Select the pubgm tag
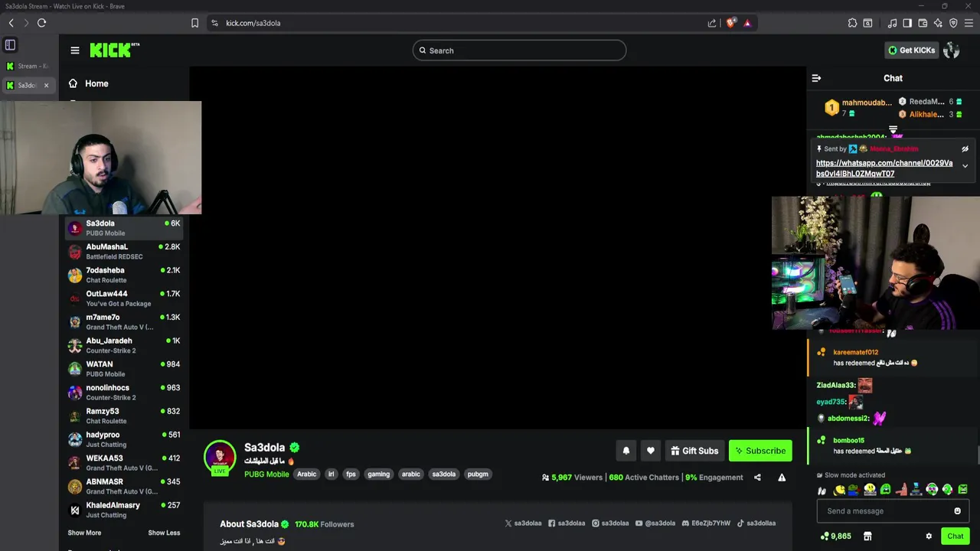The image size is (980, 551). [x=478, y=474]
